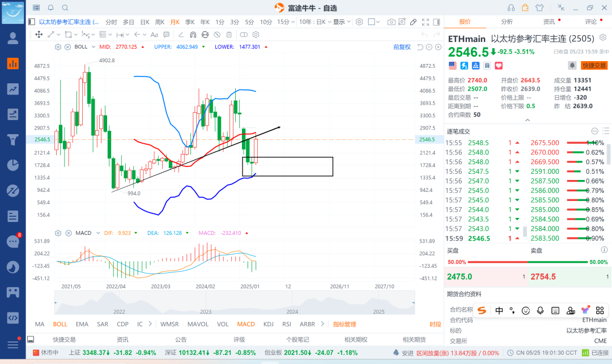The height and width of the screenshot is (364, 612).
Task: Open the sidebar hamburger menu
Action: click(x=13, y=345)
